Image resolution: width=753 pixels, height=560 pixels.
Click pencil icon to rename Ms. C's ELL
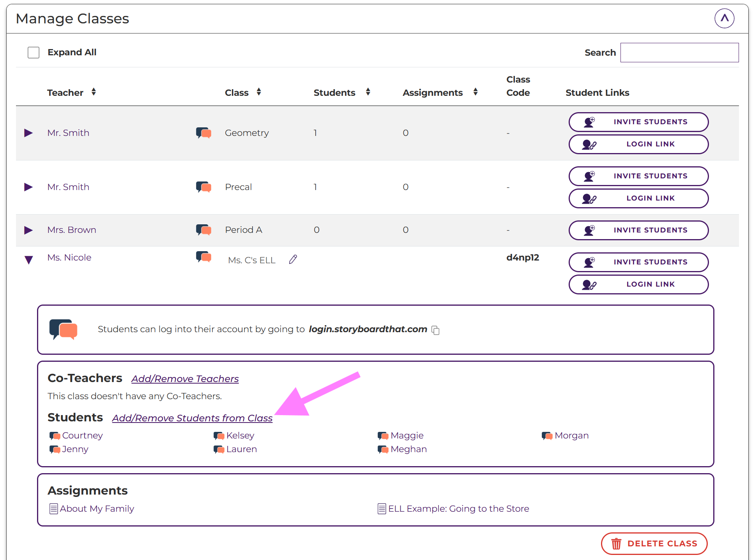pyautogui.click(x=293, y=259)
